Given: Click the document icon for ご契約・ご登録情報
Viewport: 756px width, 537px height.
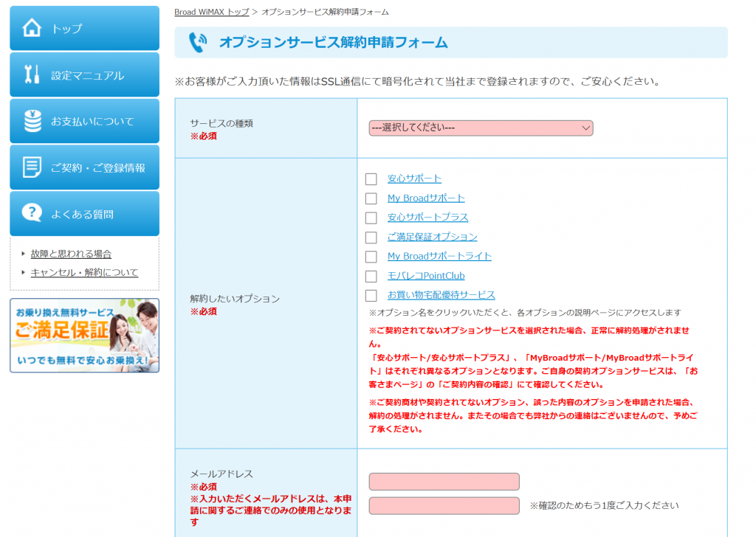Looking at the screenshot, I should pos(32,167).
